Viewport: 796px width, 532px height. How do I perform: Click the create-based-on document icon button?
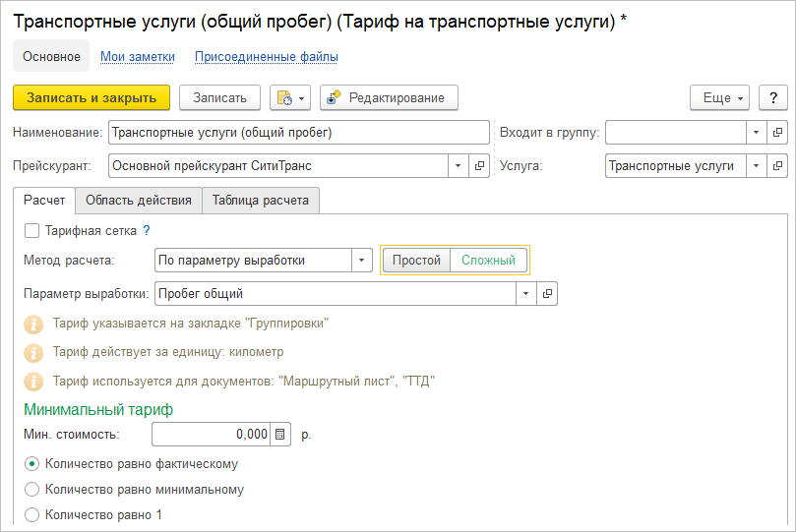pos(289,97)
